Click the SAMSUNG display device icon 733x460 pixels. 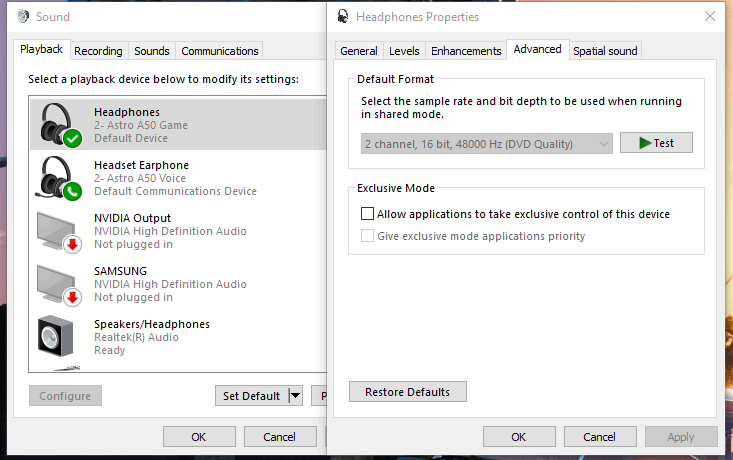click(58, 284)
